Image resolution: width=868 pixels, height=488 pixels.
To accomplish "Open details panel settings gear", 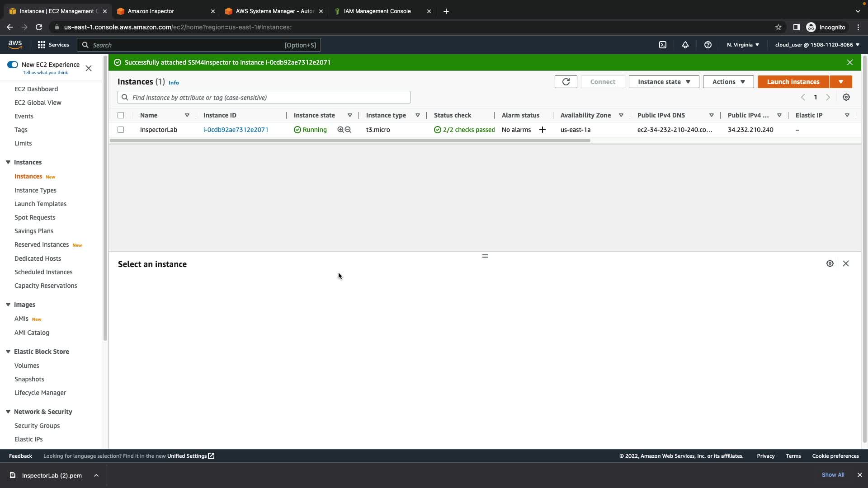I will (x=830, y=263).
